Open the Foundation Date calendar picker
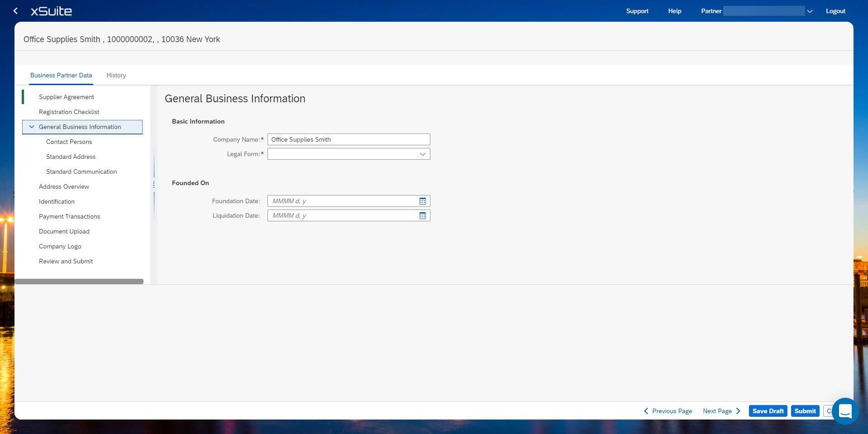This screenshot has width=868, height=434. tap(422, 201)
